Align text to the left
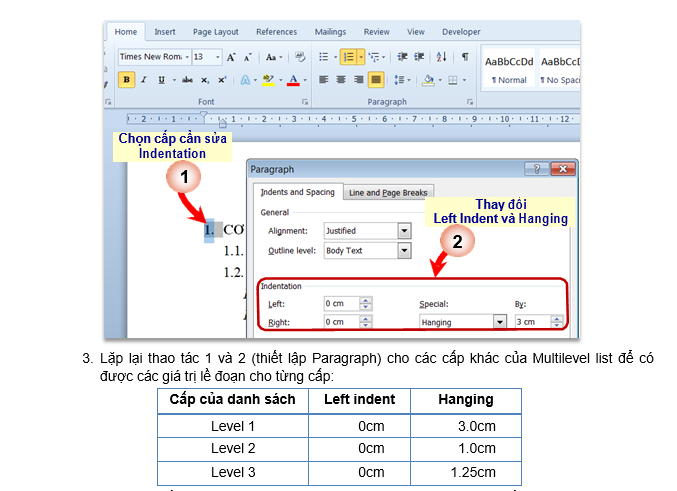Screen dimensions: 677x491 pyautogui.click(x=323, y=80)
